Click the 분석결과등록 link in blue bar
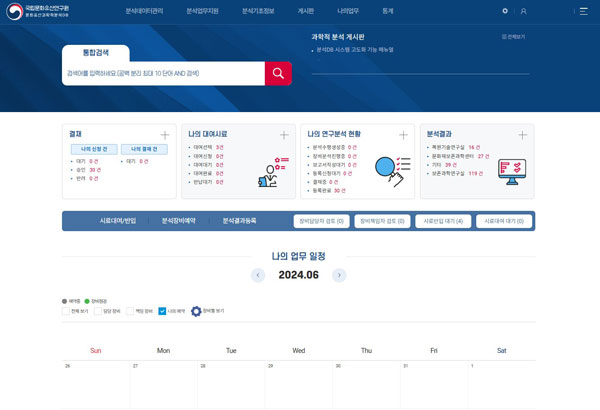Screen dimensions: 600x410 [x=240, y=221]
